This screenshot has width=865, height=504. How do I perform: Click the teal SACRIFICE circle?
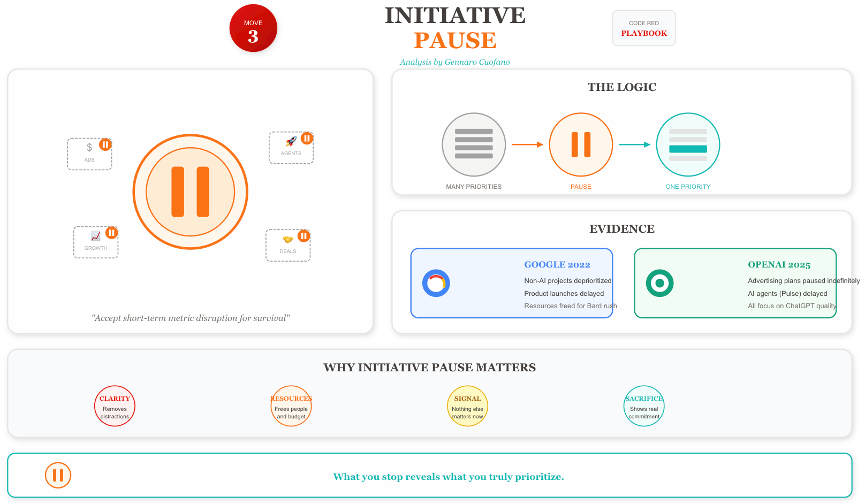644,406
